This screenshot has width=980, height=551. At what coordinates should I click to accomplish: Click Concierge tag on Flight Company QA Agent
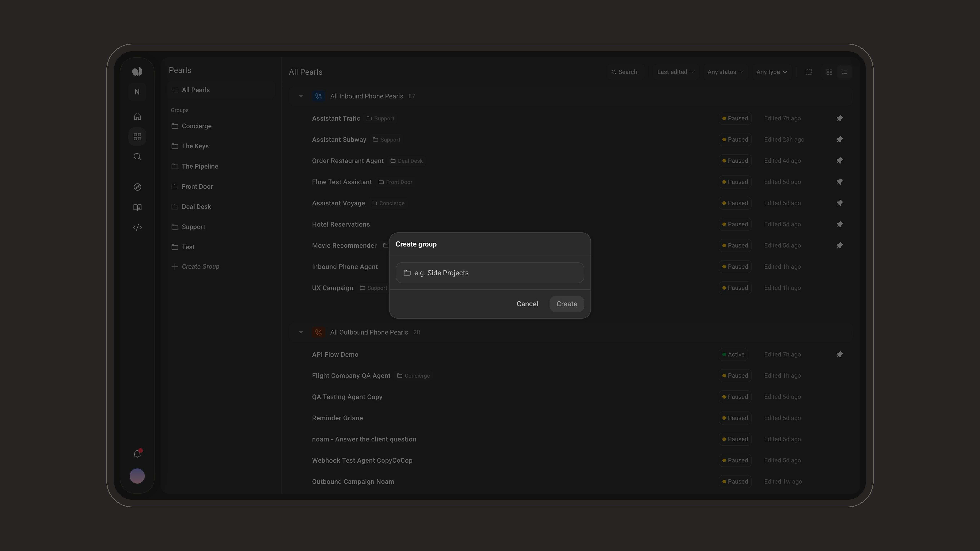pos(413,376)
